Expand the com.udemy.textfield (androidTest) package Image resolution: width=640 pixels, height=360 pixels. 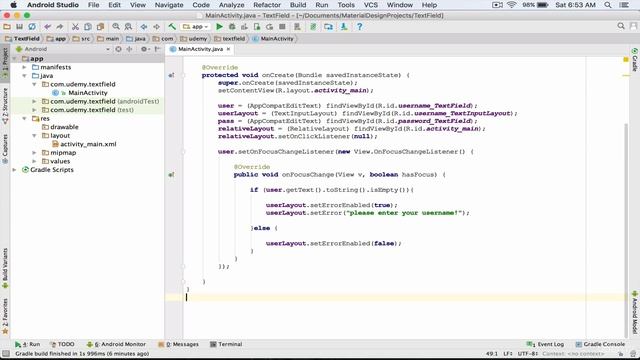click(34, 101)
